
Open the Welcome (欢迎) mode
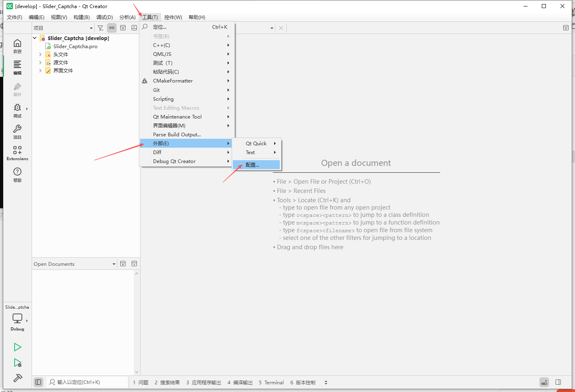17,46
